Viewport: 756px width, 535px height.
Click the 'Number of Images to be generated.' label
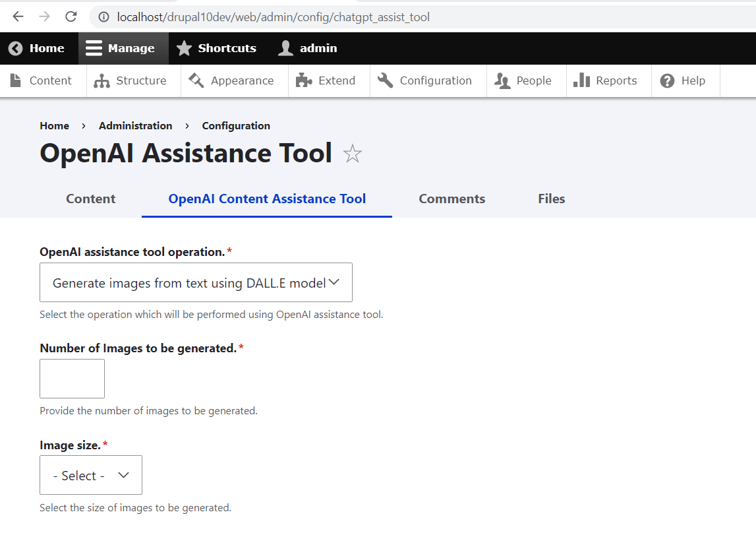coord(138,348)
